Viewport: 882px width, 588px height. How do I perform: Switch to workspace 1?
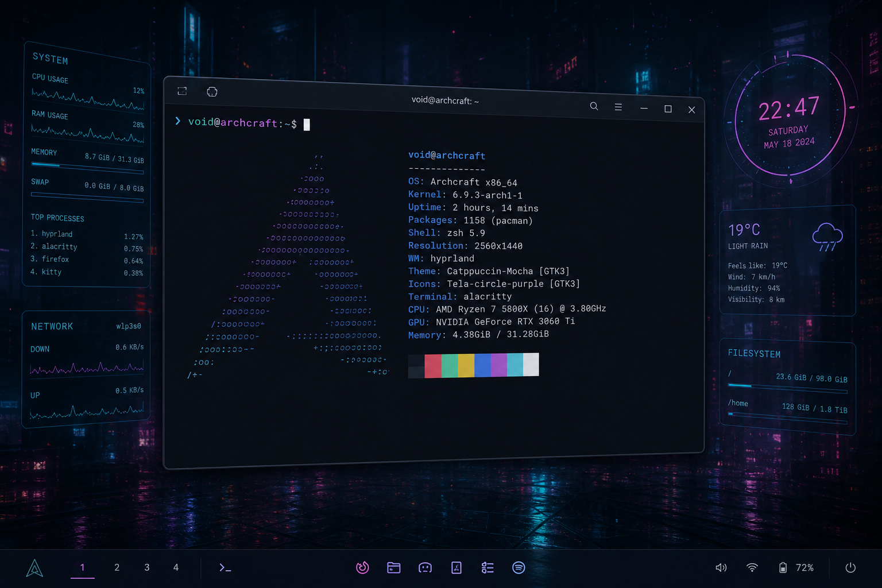click(83, 567)
